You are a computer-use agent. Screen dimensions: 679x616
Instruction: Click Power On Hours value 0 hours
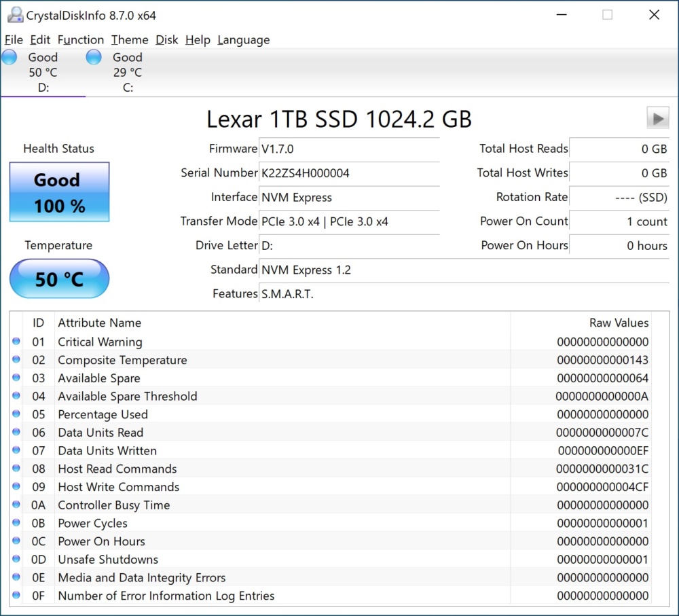619,246
